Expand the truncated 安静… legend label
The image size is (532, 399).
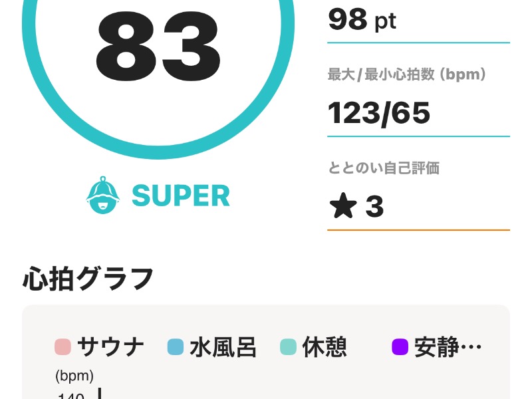coord(448,346)
